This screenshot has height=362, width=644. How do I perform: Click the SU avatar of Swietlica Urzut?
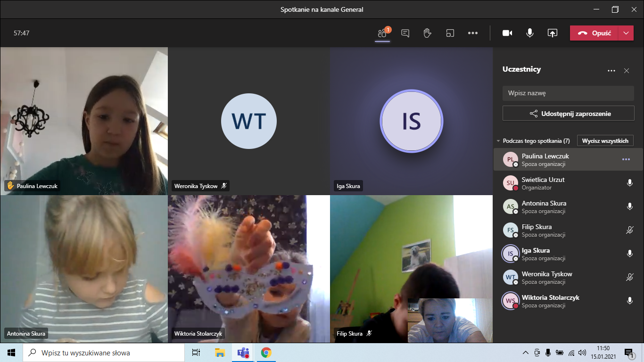pos(510,183)
